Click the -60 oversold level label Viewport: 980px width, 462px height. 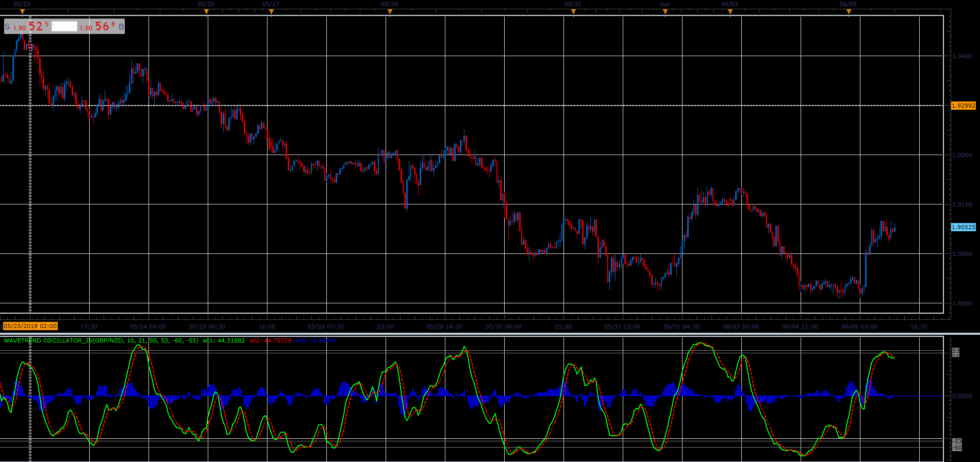point(957,448)
